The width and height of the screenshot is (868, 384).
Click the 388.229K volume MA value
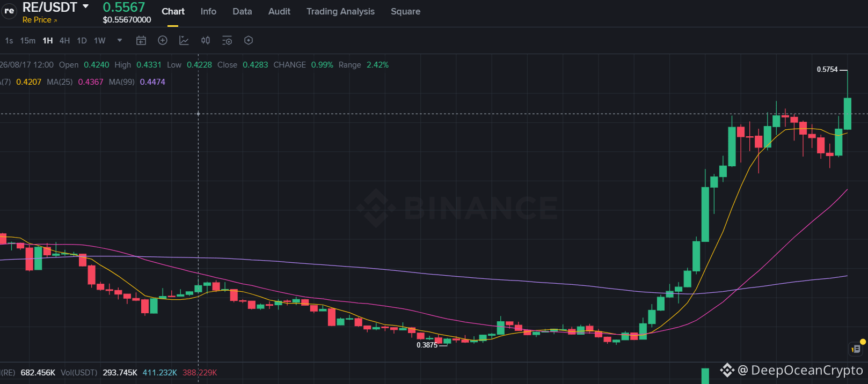pyautogui.click(x=200, y=373)
